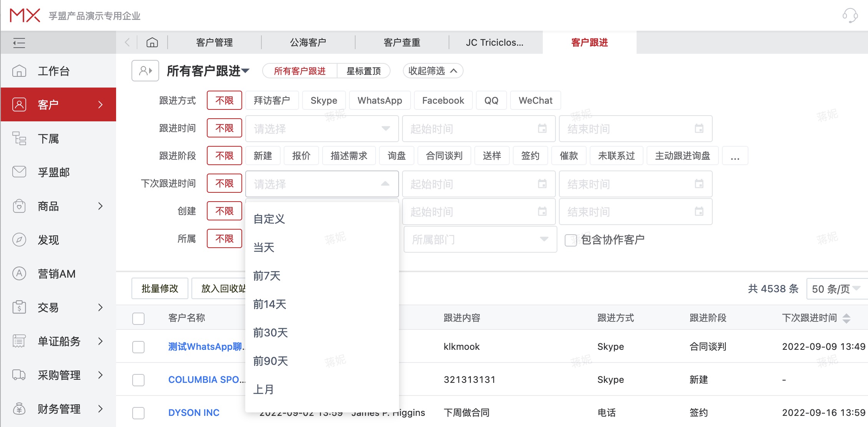Choose 前30天 from the dropdown list
The image size is (868, 427).
coord(271,333)
